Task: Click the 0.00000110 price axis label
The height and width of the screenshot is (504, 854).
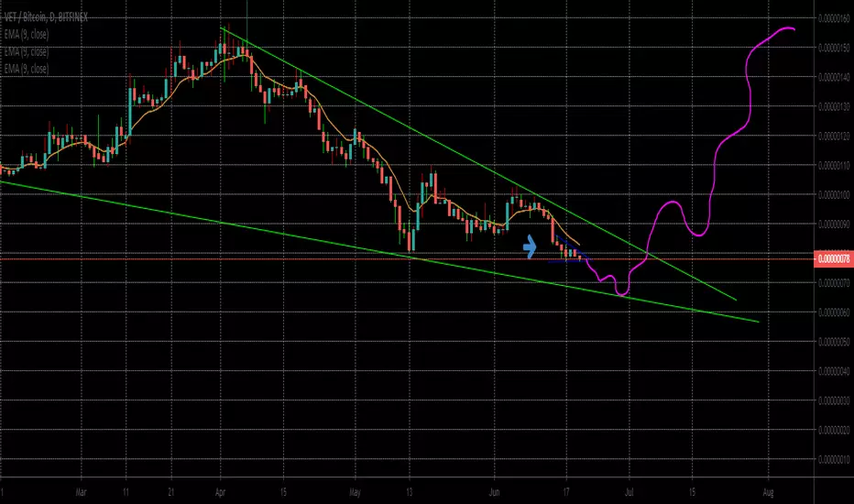Action: [x=834, y=165]
